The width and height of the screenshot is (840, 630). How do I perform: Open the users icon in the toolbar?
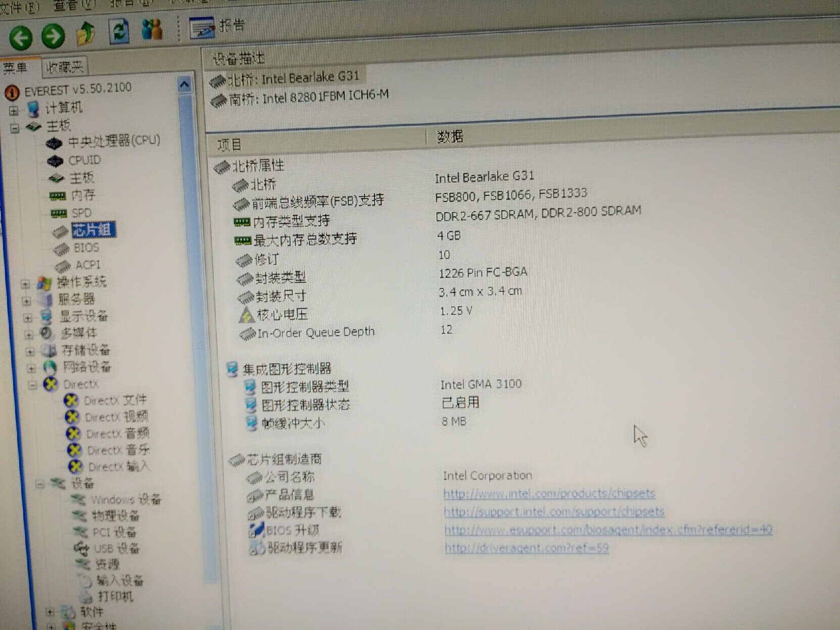click(x=152, y=30)
